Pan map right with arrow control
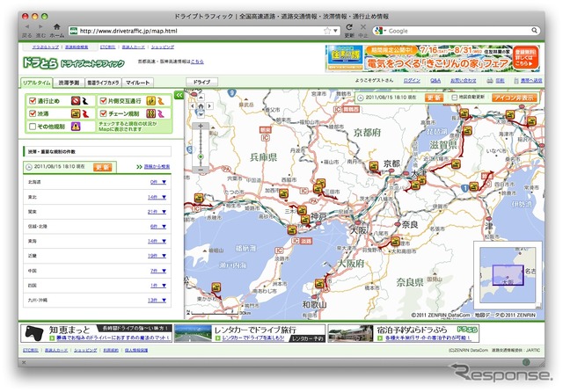563x392 pixels. [209, 105]
